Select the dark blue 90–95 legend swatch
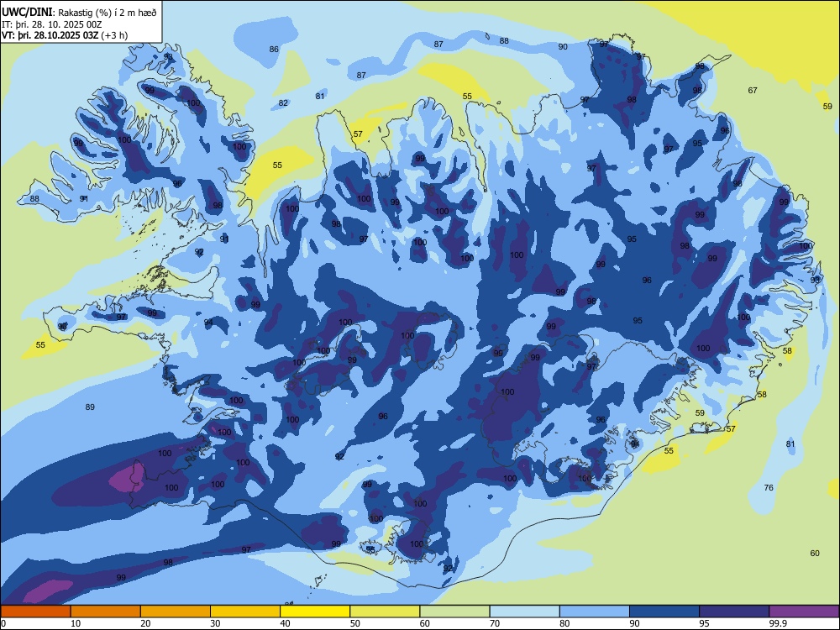840x630 pixels. pos(664,612)
